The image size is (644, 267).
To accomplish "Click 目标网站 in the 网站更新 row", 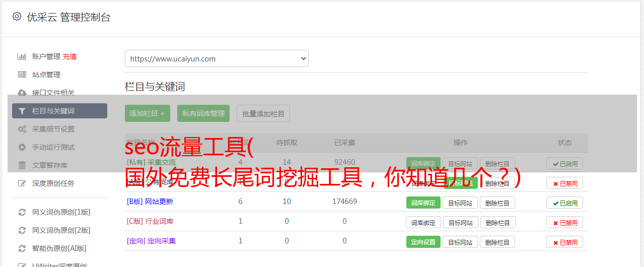I will pos(460,203).
